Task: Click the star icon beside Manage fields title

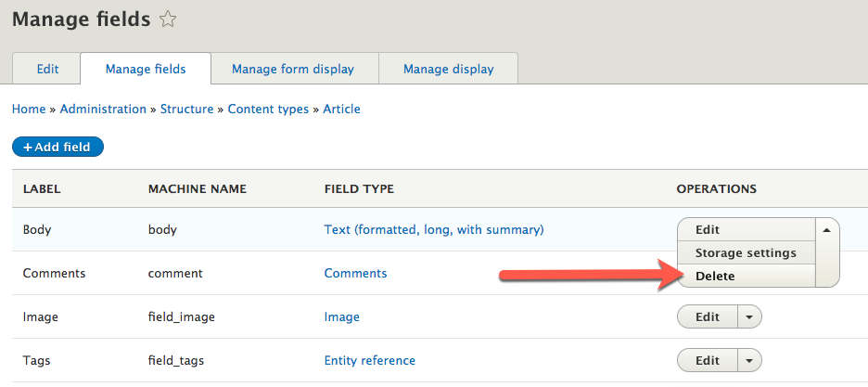Action: [x=168, y=19]
